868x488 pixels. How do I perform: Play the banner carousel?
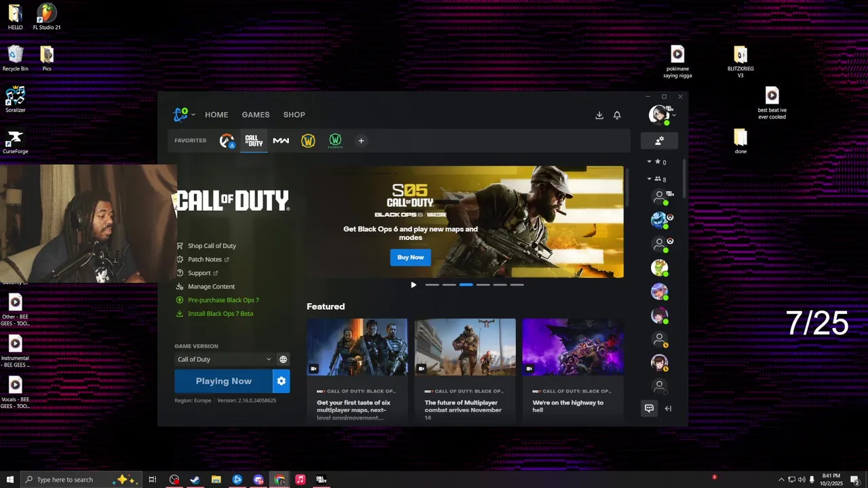pyautogui.click(x=414, y=285)
